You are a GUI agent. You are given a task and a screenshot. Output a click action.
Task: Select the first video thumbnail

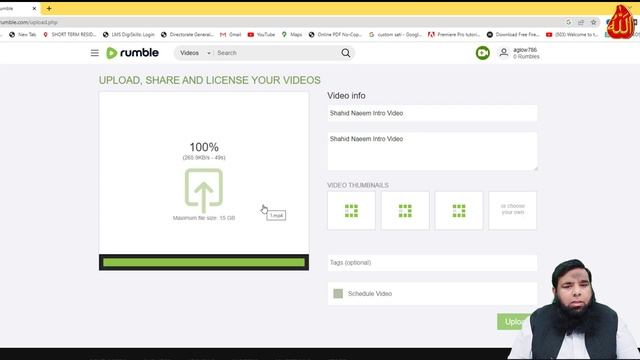[x=351, y=211]
